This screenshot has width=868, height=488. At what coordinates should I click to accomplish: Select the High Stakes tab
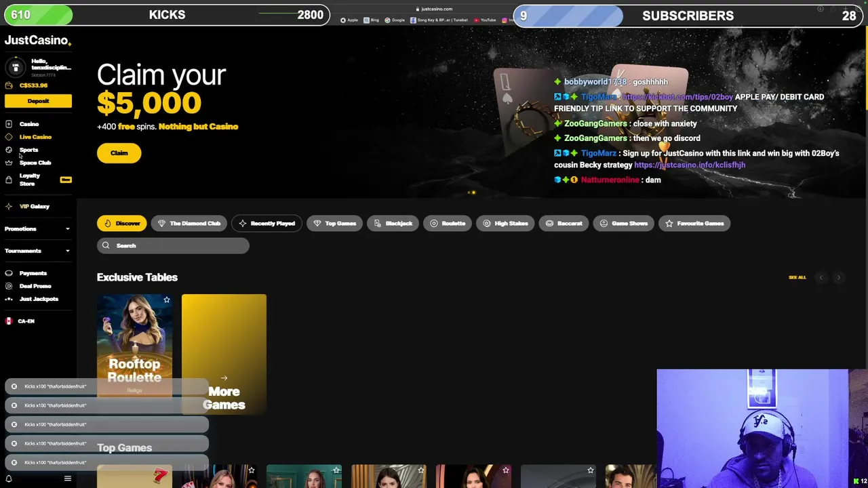tap(505, 223)
